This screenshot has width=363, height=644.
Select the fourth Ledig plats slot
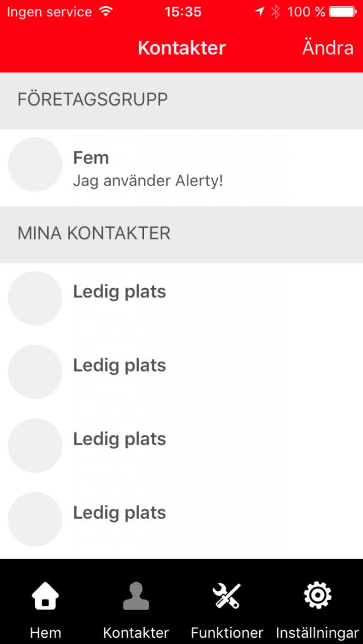(x=181, y=520)
